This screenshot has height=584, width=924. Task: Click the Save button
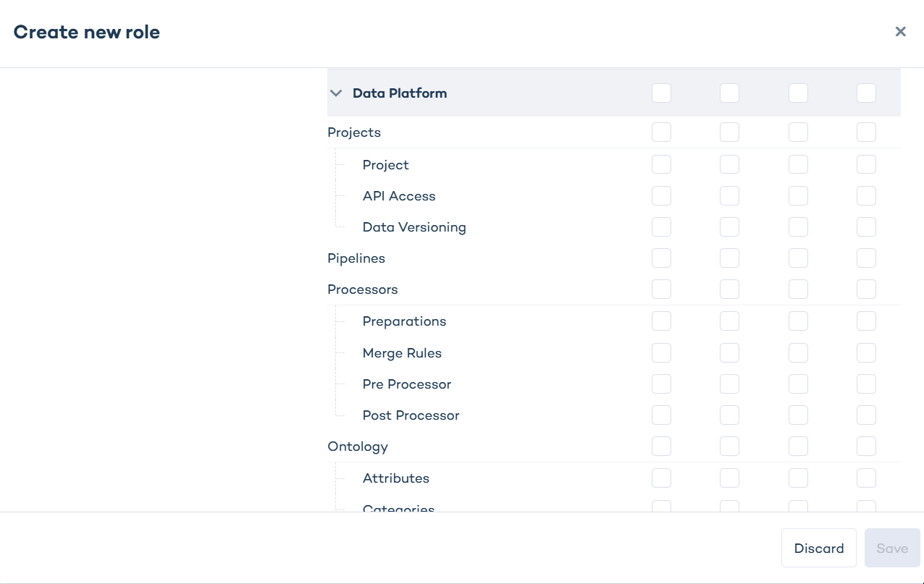coord(891,548)
